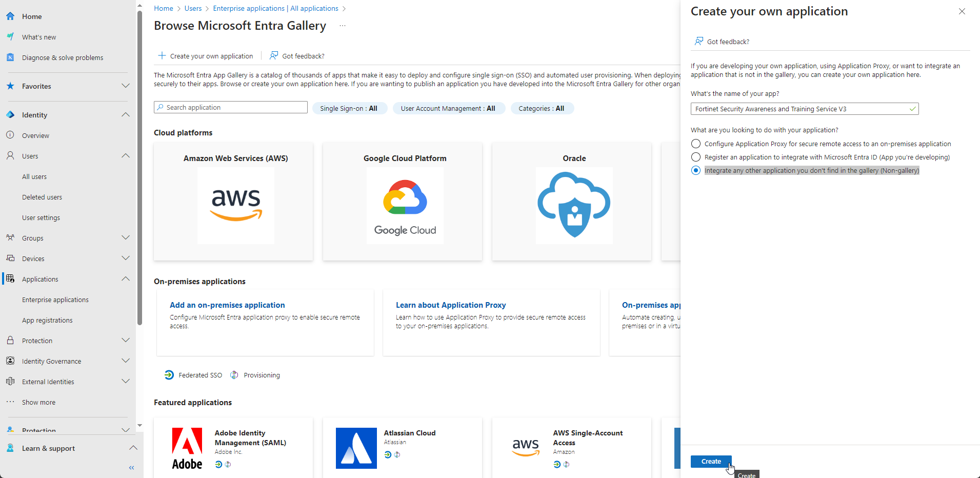This screenshot has height=478, width=980.
Task: Expand the External Identities chevron
Action: (x=126, y=381)
